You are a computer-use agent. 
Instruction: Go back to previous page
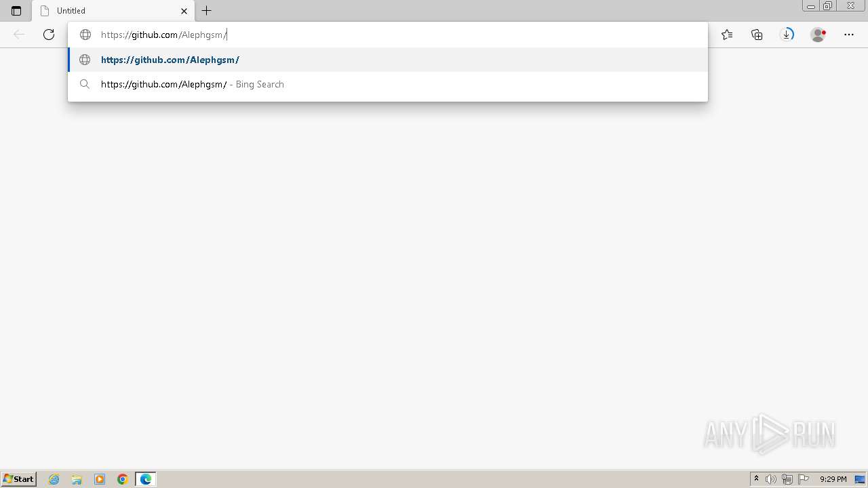(x=19, y=35)
